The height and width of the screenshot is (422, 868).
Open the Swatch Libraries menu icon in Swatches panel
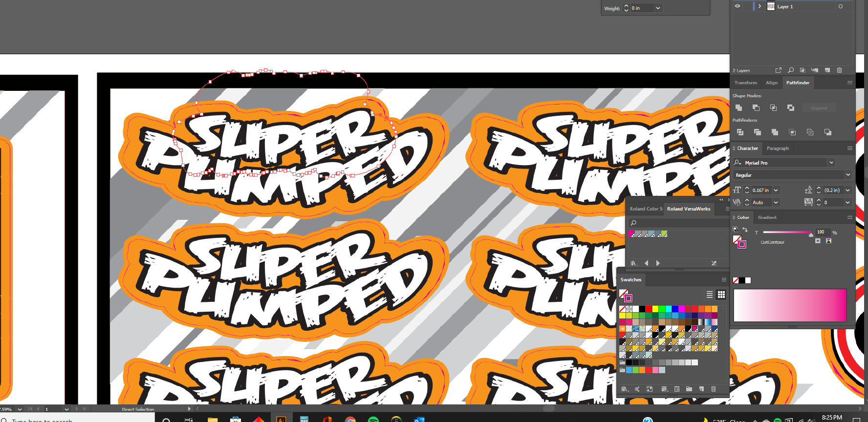pyautogui.click(x=625, y=389)
